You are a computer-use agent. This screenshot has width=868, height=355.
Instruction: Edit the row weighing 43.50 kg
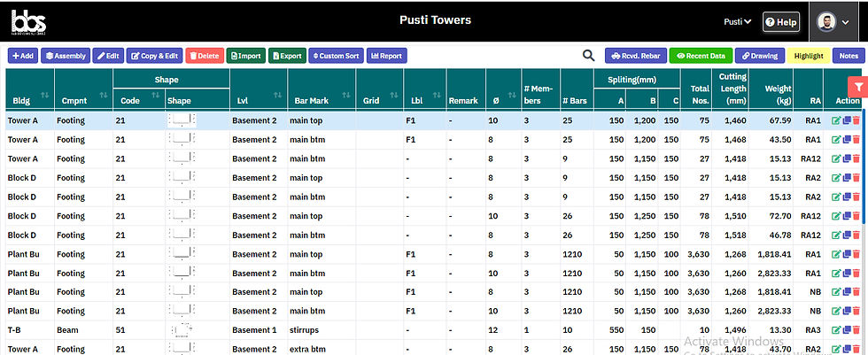836,140
